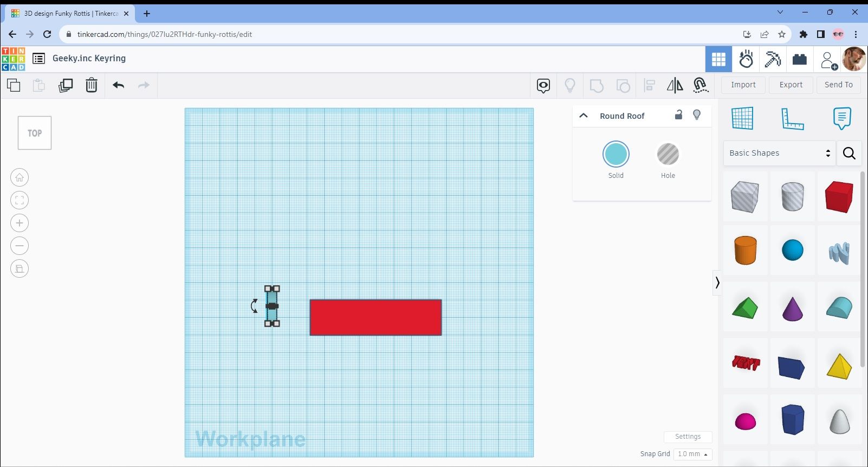
Task: Switch to 3D design grid view
Action: tap(718, 59)
